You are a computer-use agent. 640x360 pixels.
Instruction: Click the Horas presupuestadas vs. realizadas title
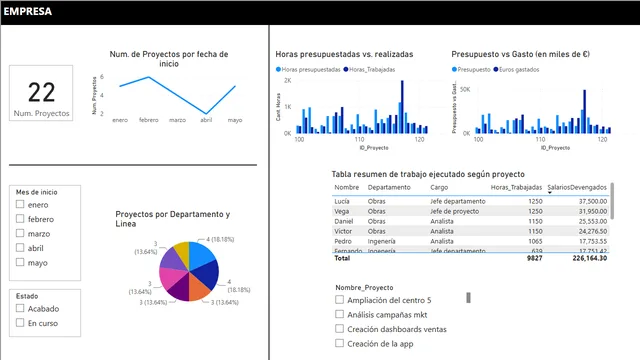[344, 54]
